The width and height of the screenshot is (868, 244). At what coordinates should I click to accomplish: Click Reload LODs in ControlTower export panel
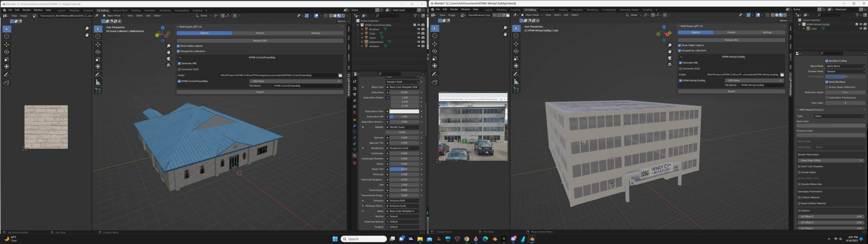click(260, 41)
